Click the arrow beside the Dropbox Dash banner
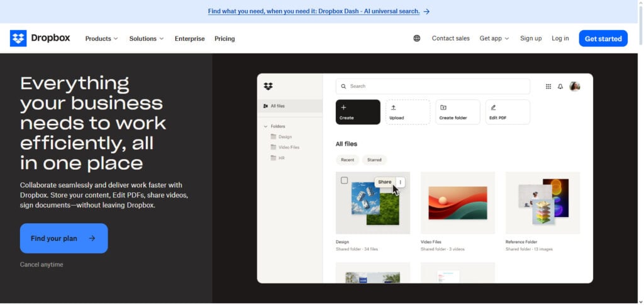Image resolution: width=644 pixels, height=305 pixels. tap(426, 11)
